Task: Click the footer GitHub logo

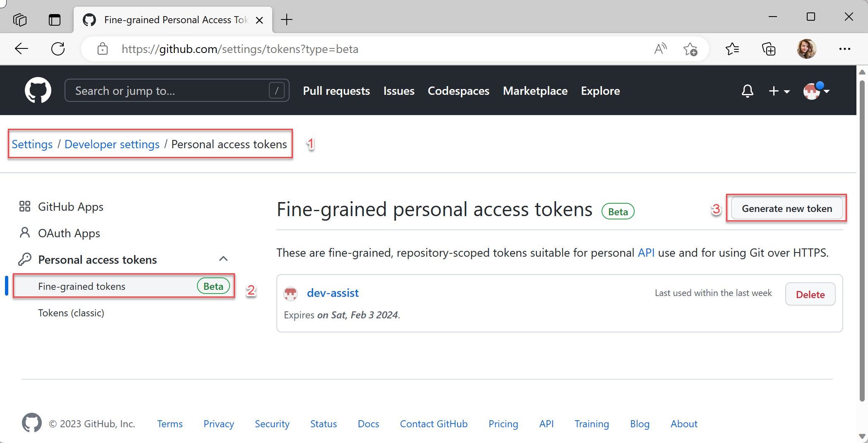Action: 32,423
